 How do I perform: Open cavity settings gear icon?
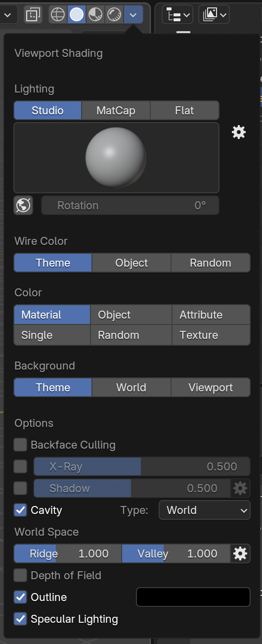(x=240, y=553)
